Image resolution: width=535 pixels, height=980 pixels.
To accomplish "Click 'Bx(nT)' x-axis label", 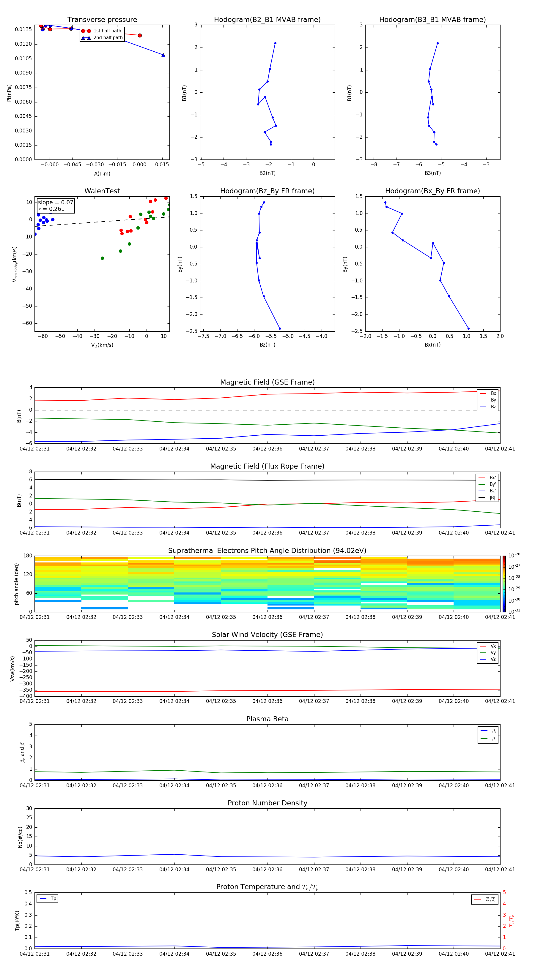I will click(432, 345).
